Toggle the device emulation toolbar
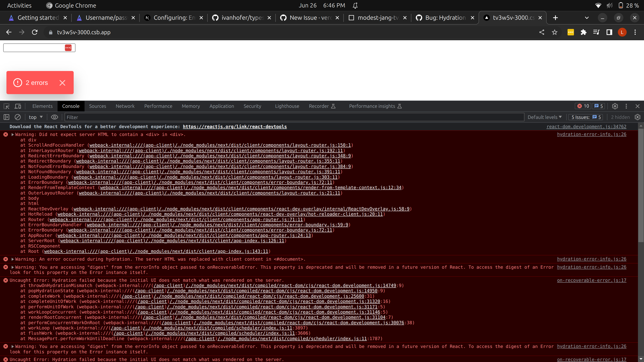 pos(17,106)
